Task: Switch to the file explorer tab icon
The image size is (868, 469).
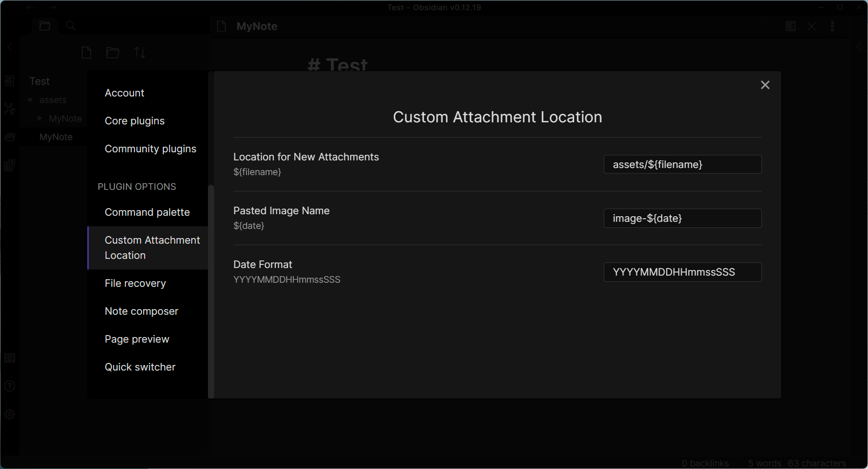Action: click(x=45, y=26)
